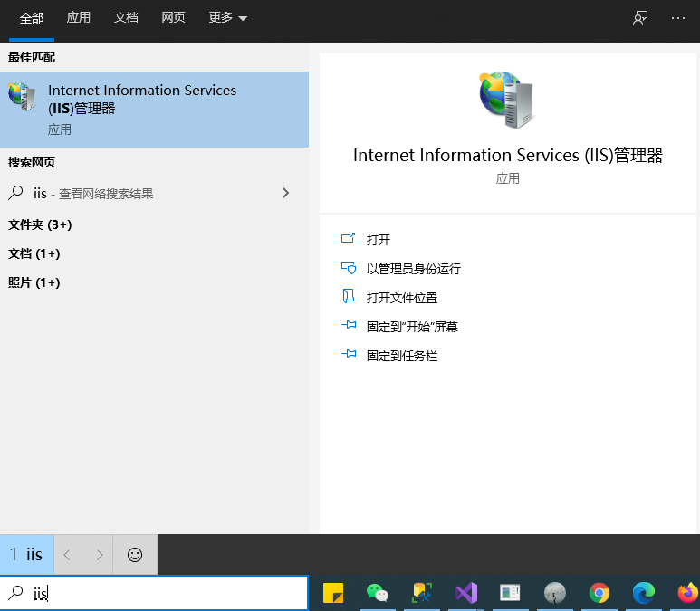Click the admin shield icon
Image resolution: width=700 pixels, height=611 pixels.
click(349, 268)
